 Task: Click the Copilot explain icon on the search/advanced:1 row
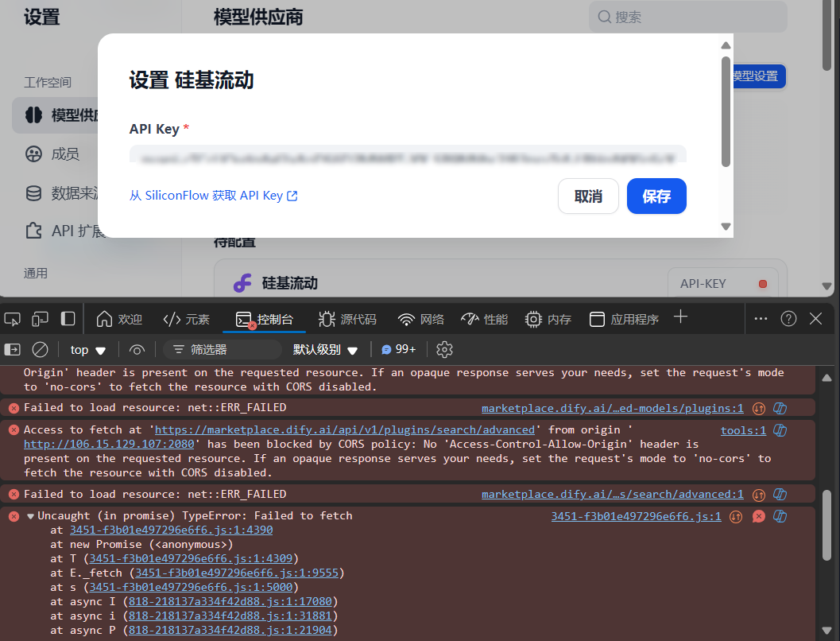[780, 495]
